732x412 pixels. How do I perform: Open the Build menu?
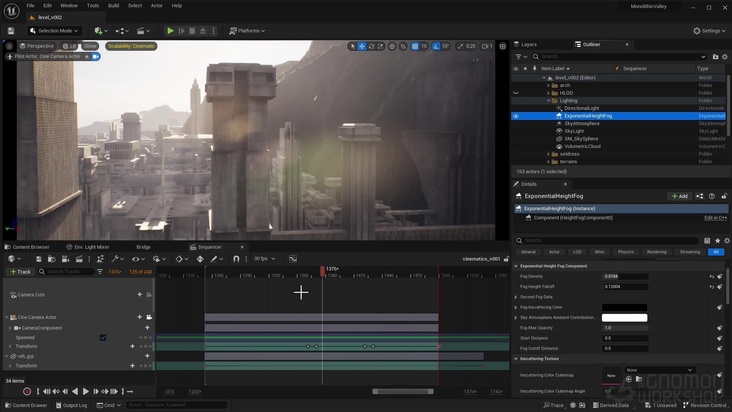click(x=113, y=6)
